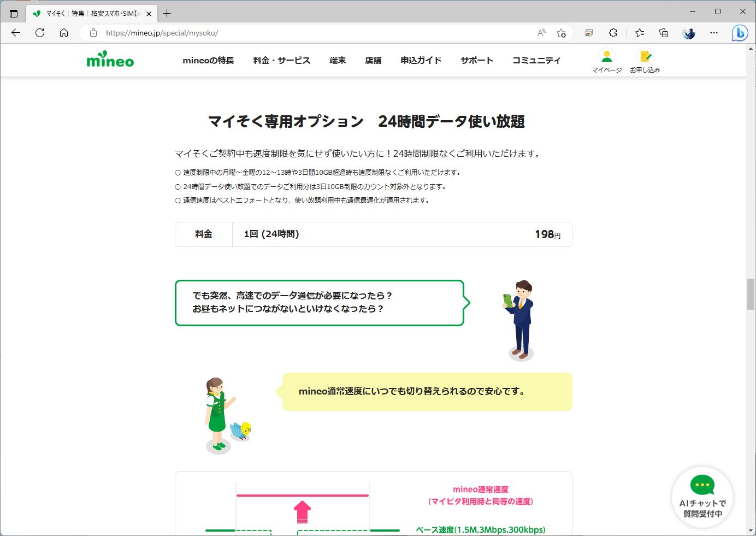Click the ベストエフォート note line
Screen dimensions: 756x536
[x=303, y=200]
